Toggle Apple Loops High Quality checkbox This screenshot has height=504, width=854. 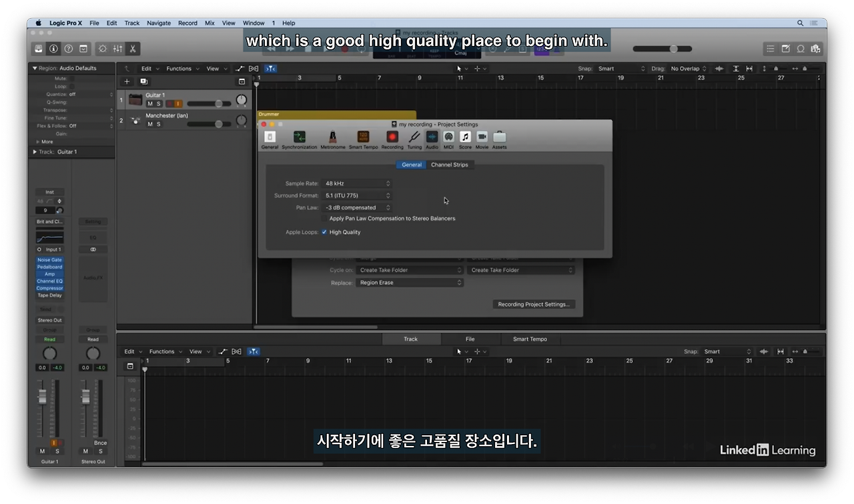pyautogui.click(x=324, y=232)
